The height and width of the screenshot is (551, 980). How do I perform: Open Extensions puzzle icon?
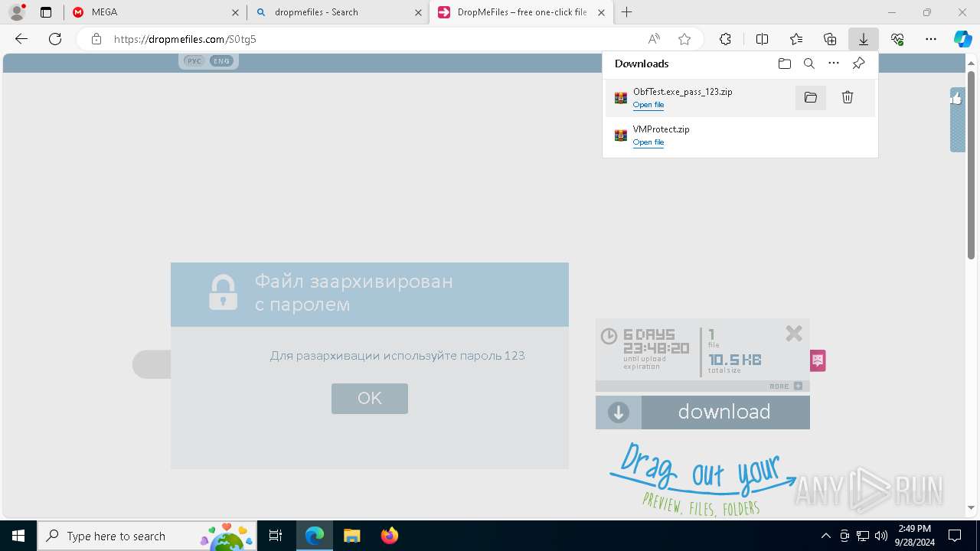click(725, 39)
